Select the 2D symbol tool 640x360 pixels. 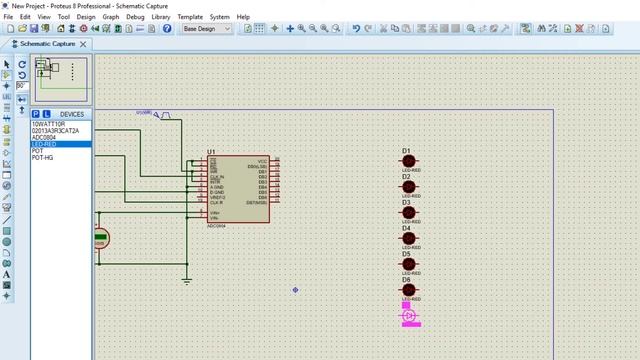[7, 285]
